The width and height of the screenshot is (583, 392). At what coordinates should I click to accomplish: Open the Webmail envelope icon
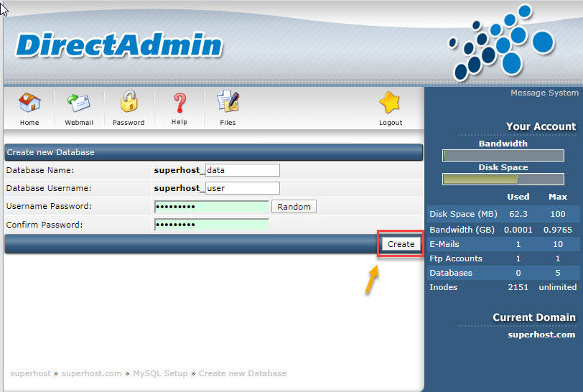pyautogui.click(x=79, y=103)
